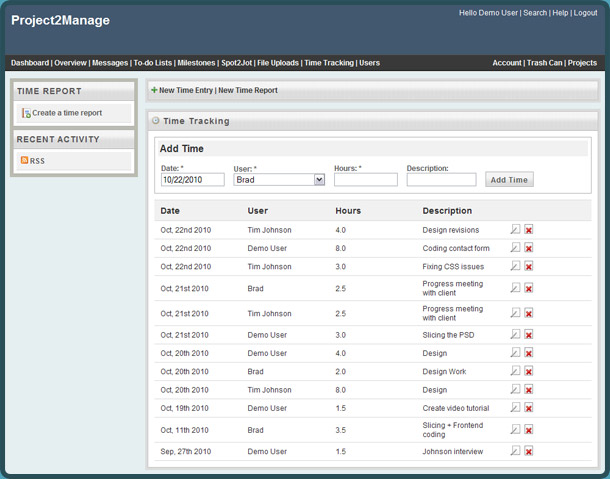
Task: Click the Hours column header
Action: point(348,211)
